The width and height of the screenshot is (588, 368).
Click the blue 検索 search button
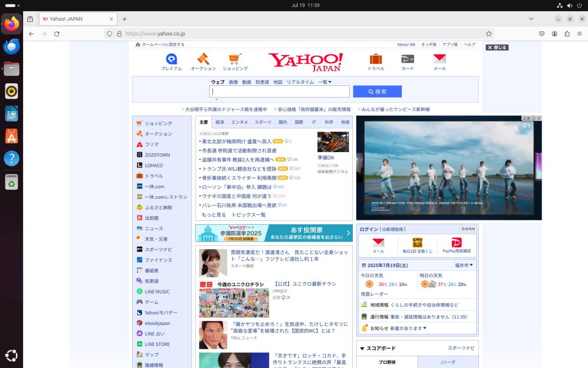pos(377,92)
